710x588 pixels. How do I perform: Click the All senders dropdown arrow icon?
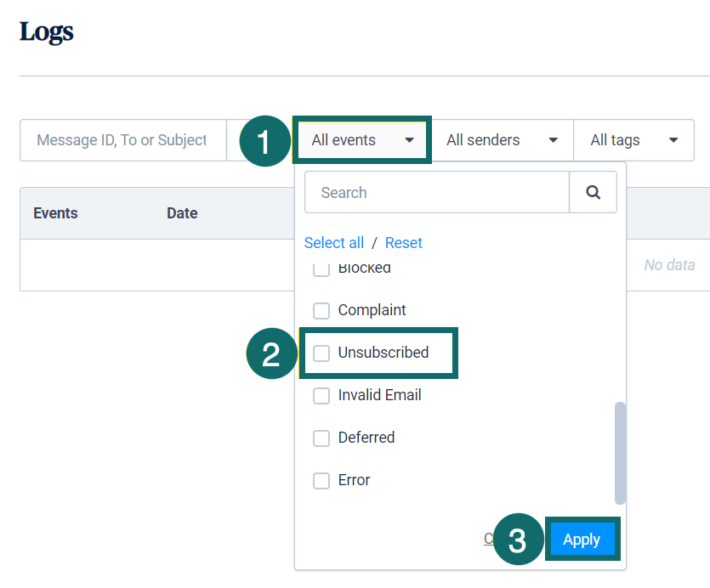pos(554,139)
